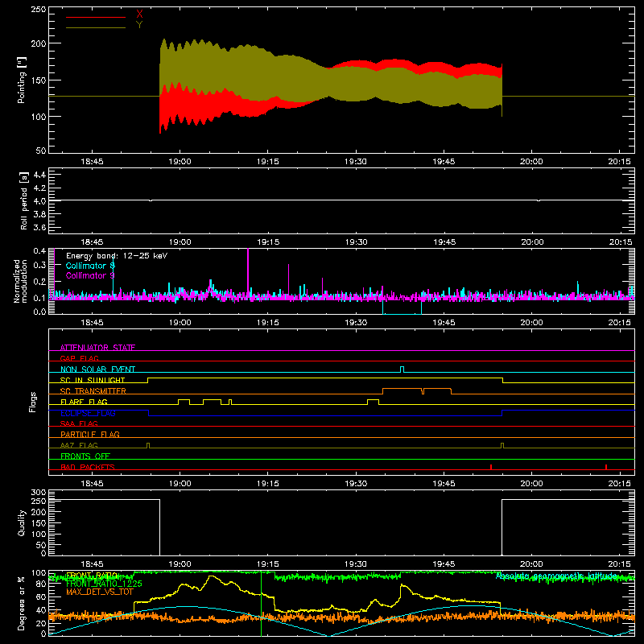Click the SC_TRANSMITTER raised segment start at 19:35
The height and width of the screenshot is (644, 644).
(383, 391)
